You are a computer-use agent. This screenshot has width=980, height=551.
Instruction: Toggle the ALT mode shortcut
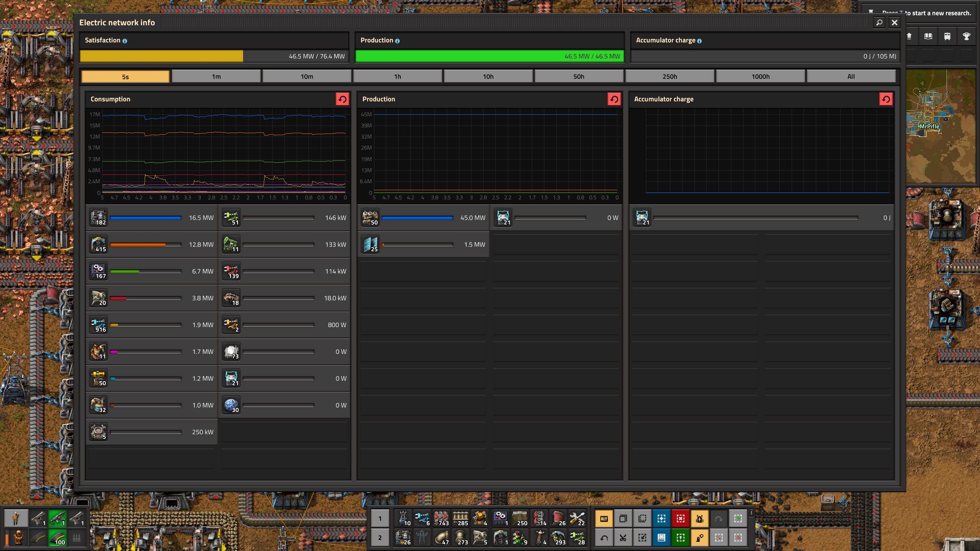pyautogui.click(x=604, y=519)
